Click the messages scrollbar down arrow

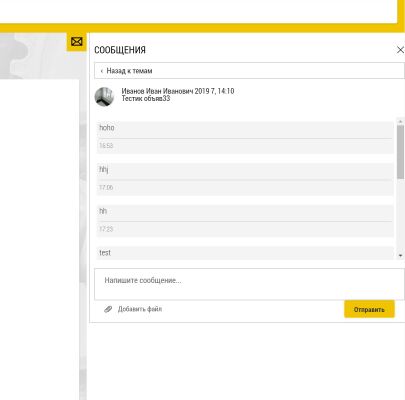point(400,256)
